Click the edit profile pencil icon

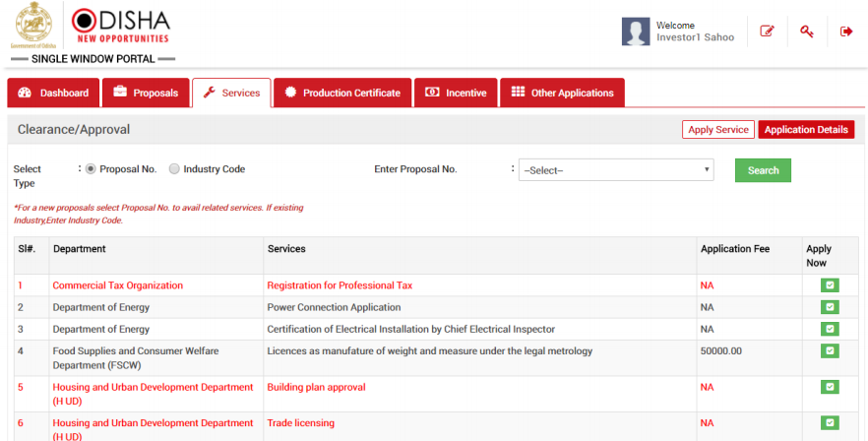coord(767,31)
